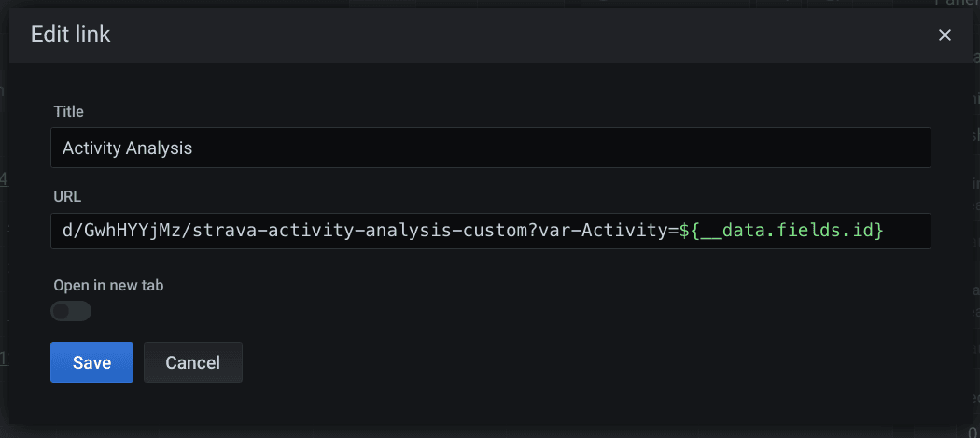
Task: Toggle the Open in new tab switch
Action: (71, 311)
